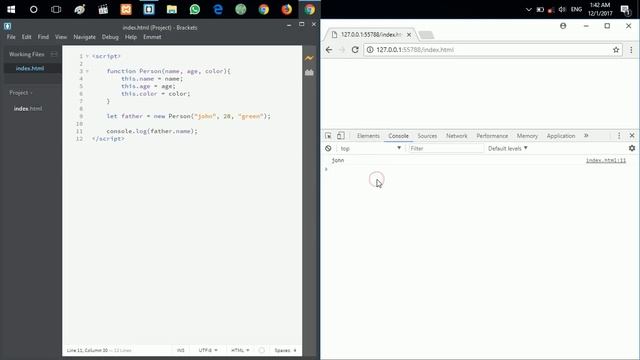640x360 pixels.
Task: Open Cortana search circle
Action: (33, 9)
